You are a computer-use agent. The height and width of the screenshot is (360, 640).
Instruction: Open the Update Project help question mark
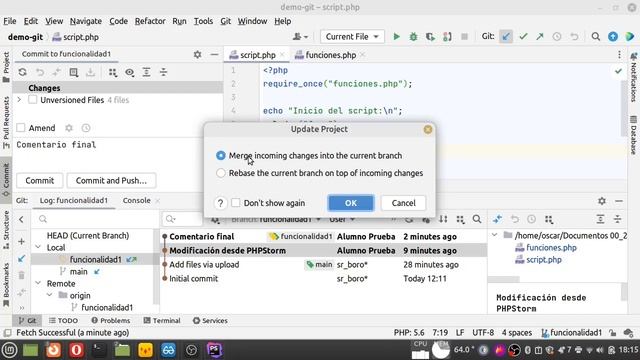coord(220,203)
